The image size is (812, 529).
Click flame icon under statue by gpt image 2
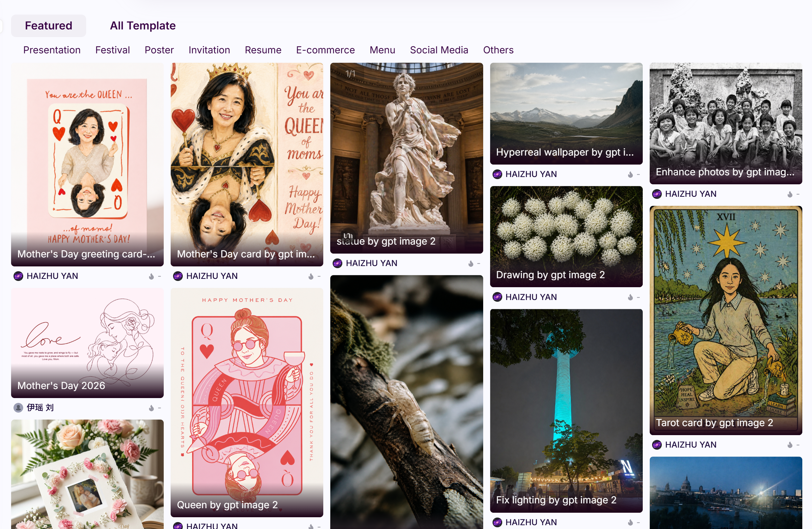(x=471, y=264)
